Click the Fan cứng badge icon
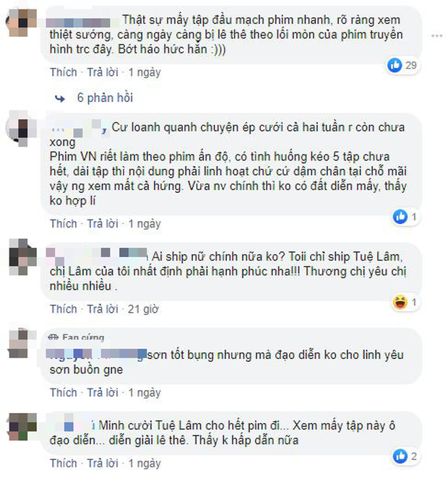The width and height of the screenshot is (448, 481). pyautogui.click(x=53, y=337)
